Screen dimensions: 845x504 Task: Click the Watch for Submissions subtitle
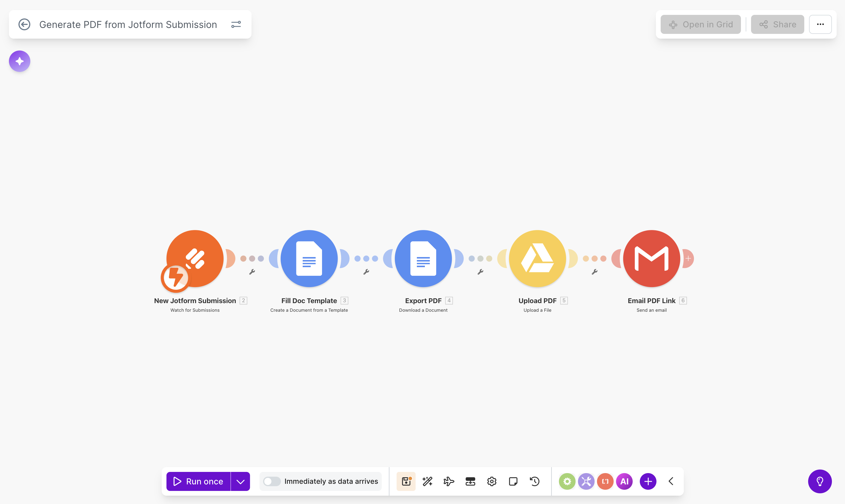click(x=195, y=310)
